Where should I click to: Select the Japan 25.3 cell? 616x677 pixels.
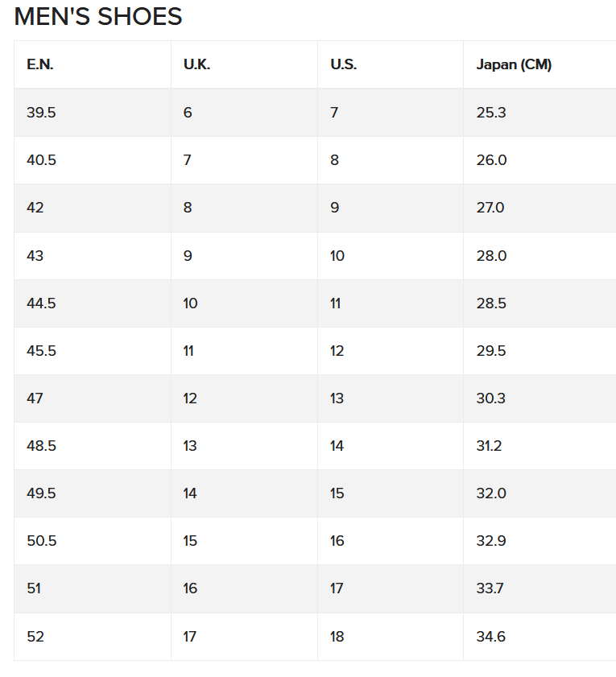(540, 113)
